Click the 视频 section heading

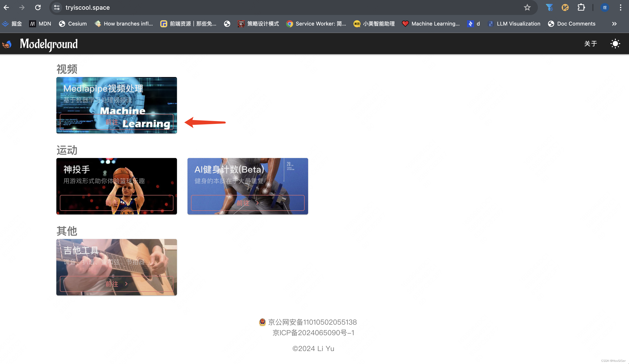(x=67, y=69)
